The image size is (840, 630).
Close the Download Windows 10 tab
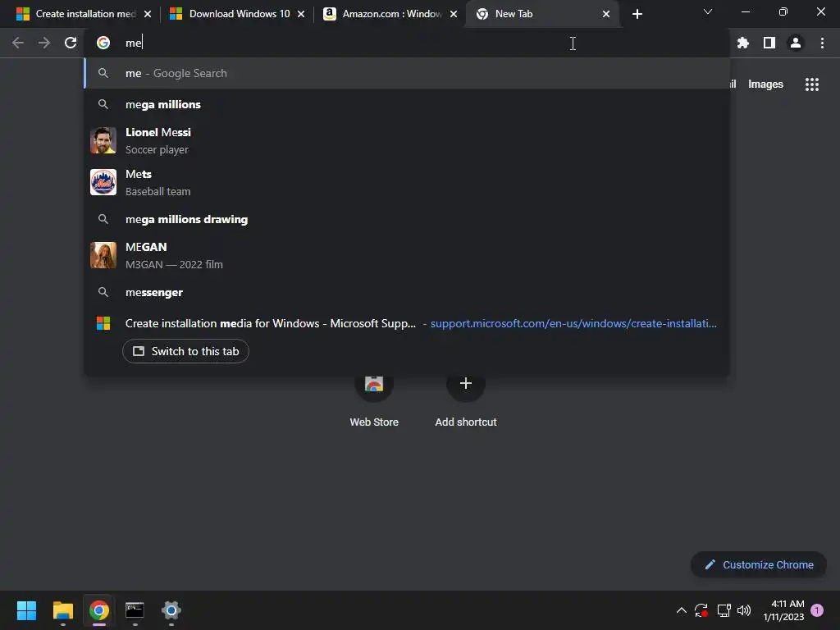click(x=301, y=14)
